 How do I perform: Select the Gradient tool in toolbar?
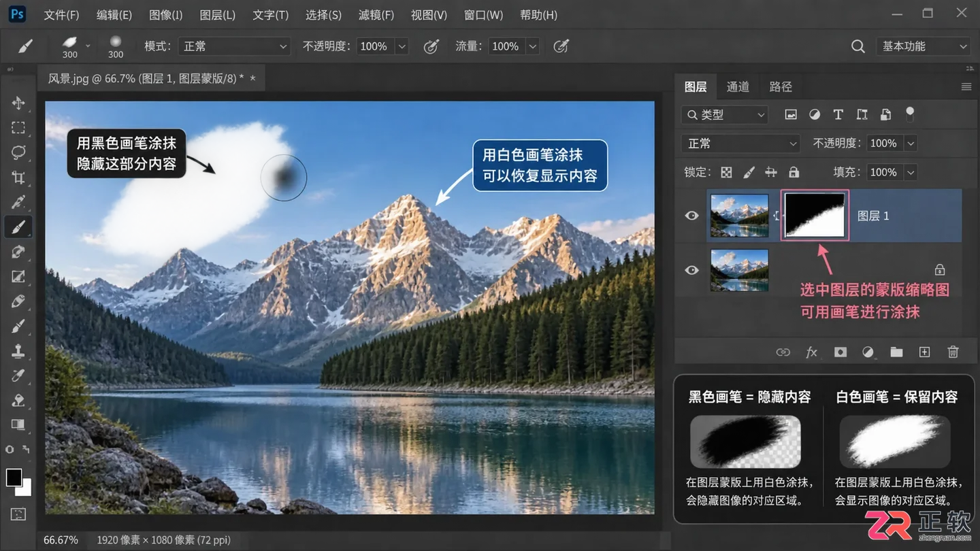click(x=18, y=425)
